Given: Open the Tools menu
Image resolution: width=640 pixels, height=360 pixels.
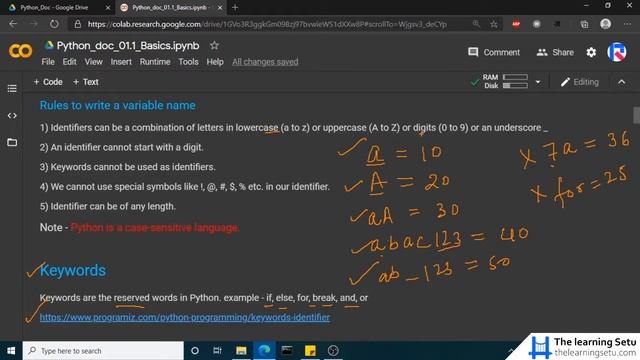Looking at the screenshot, I should pos(188,62).
